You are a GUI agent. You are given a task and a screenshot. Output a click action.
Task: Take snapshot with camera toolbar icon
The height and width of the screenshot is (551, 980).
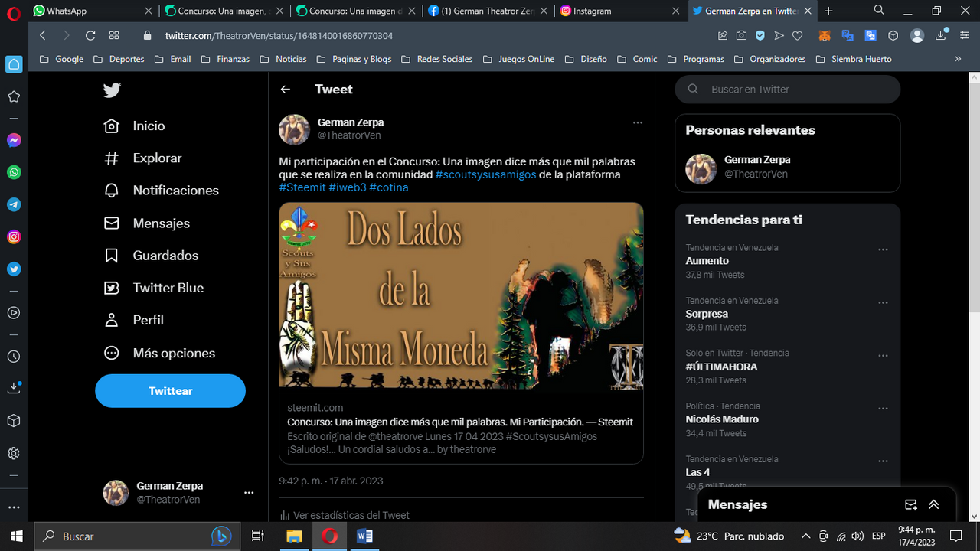[741, 36]
